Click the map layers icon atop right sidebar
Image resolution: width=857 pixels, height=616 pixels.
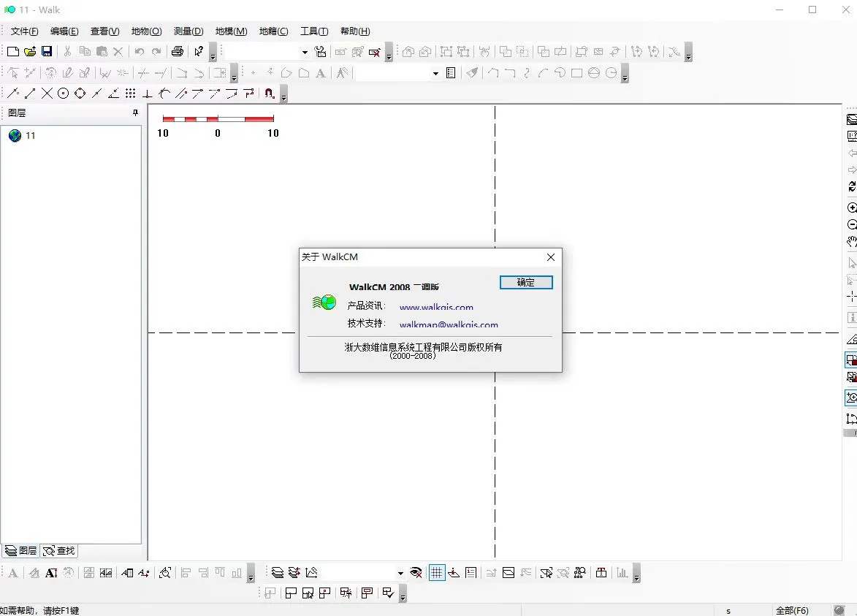(852, 119)
